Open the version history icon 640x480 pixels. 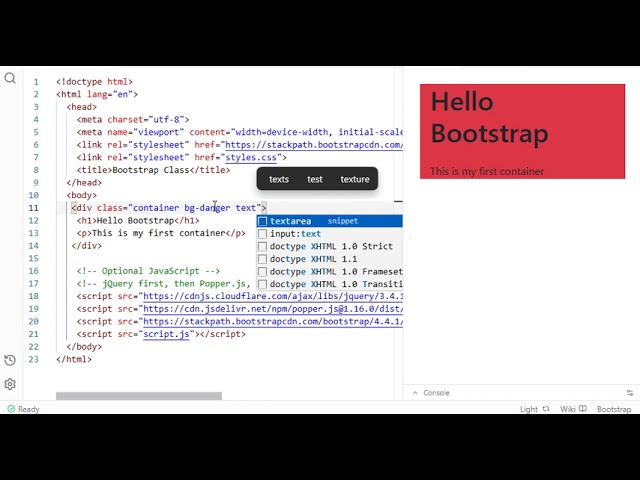[10, 360]
